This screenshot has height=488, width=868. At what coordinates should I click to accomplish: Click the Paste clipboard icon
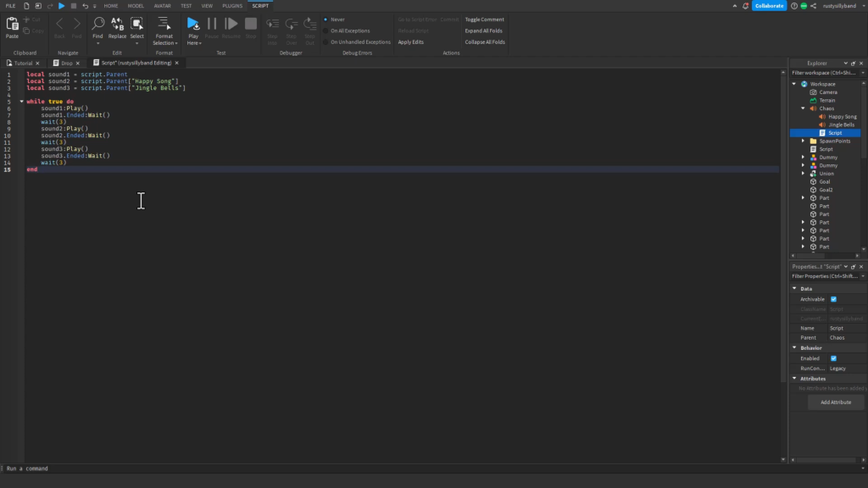12,24
